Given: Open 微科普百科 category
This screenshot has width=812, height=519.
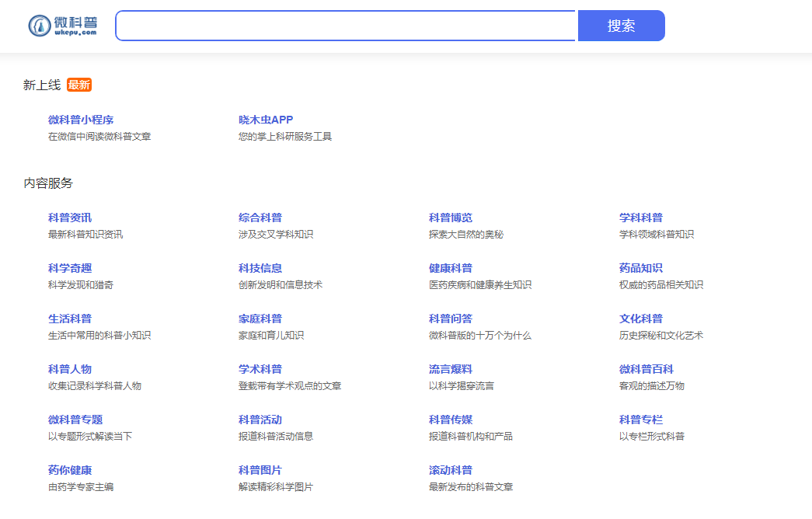Looking at the screenshot, I should tap(646, 369).
